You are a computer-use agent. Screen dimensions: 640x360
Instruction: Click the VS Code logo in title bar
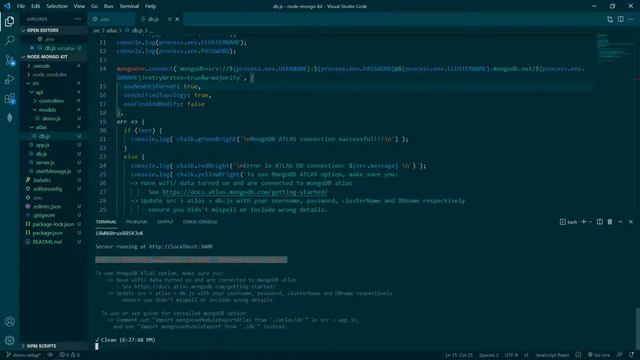7,6
